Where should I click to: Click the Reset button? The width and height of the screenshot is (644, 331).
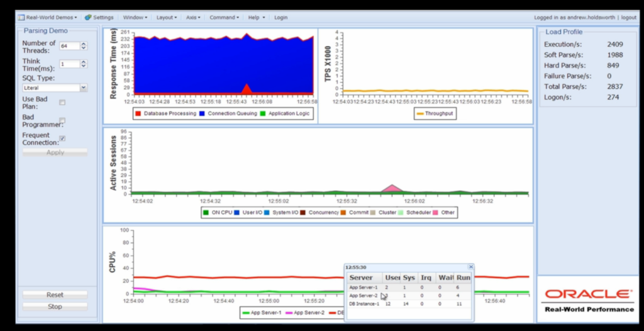[55, 295]
